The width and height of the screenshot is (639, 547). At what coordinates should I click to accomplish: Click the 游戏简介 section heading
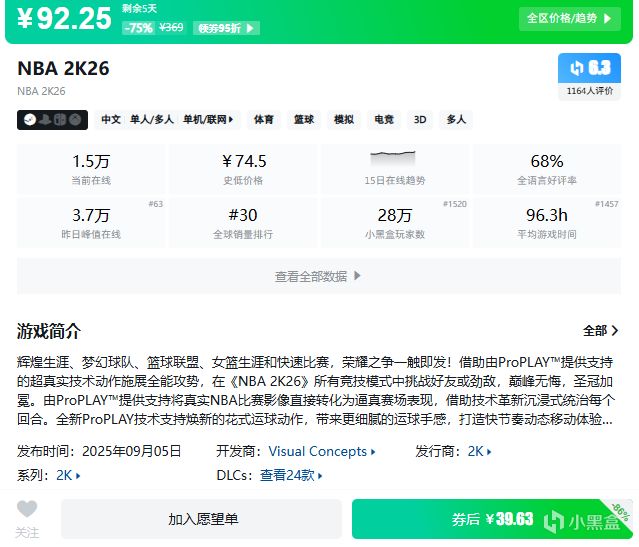point(49,331)
